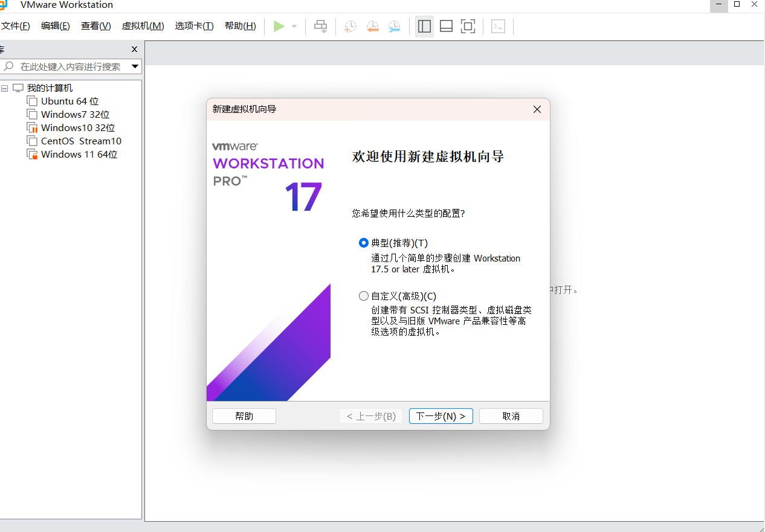The height and width of the screenshot is (532, 765).
Task: Select the 自定义(高级)(C) radio option
Action: click(x=363, y=296)
